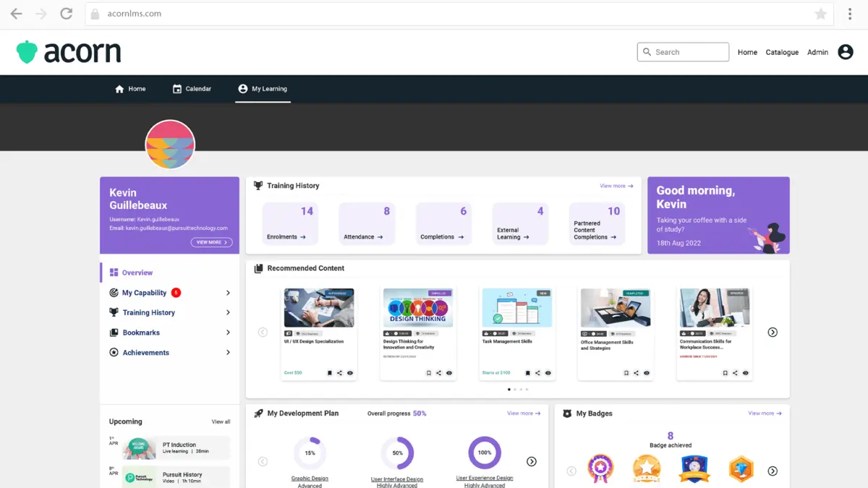Share the Task Management Skills course
Image resolution: width=868 pixels, height=488 pixels.
click(538, 373)
